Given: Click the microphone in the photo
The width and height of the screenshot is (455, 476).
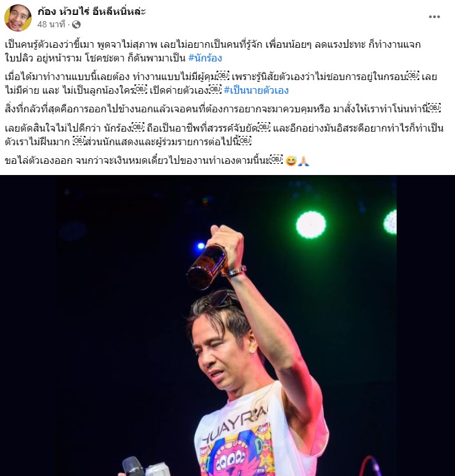Looking at the screenshot, I should [x=133, y=467].
